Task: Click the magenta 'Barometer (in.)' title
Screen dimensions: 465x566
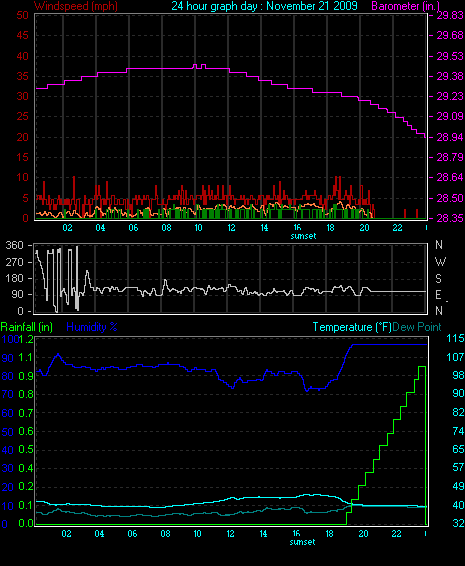Action: point(405,6)
